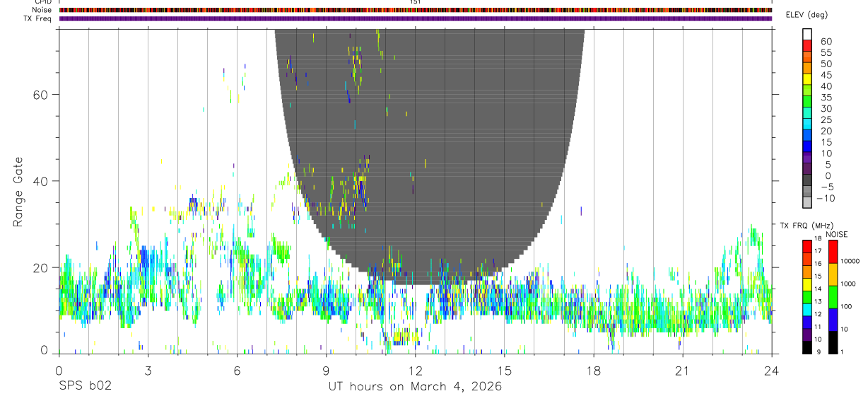Click x-axis tick label '12'
This screenshot has height=401, width=868.
[x=415, y=371]
